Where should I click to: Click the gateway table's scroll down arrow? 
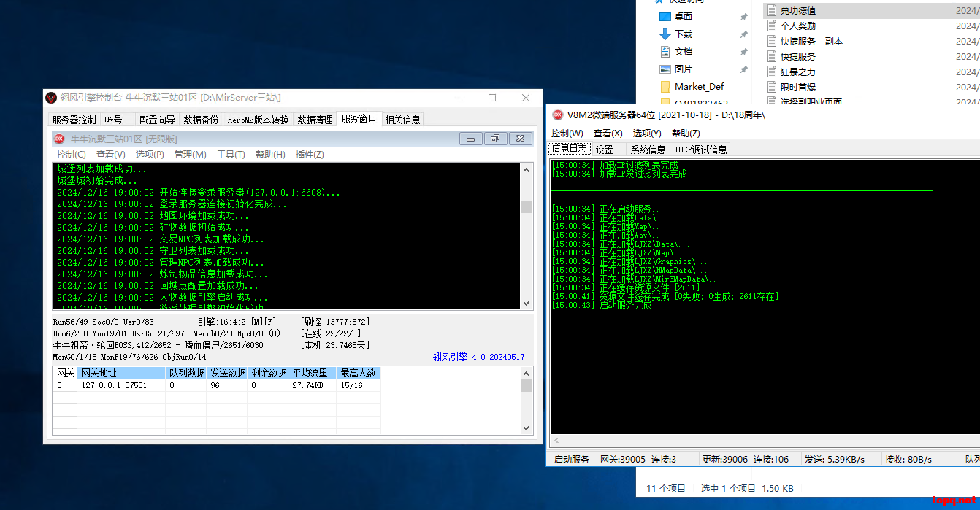coord(526,428)
